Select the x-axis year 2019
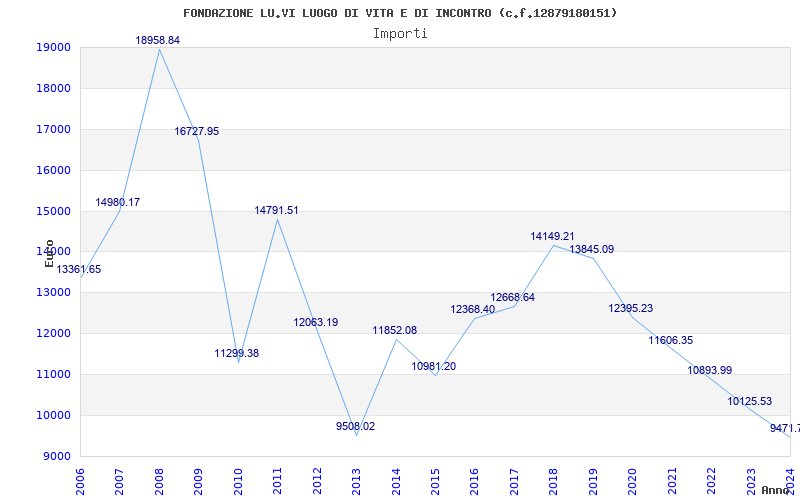 tap(593, 481)
